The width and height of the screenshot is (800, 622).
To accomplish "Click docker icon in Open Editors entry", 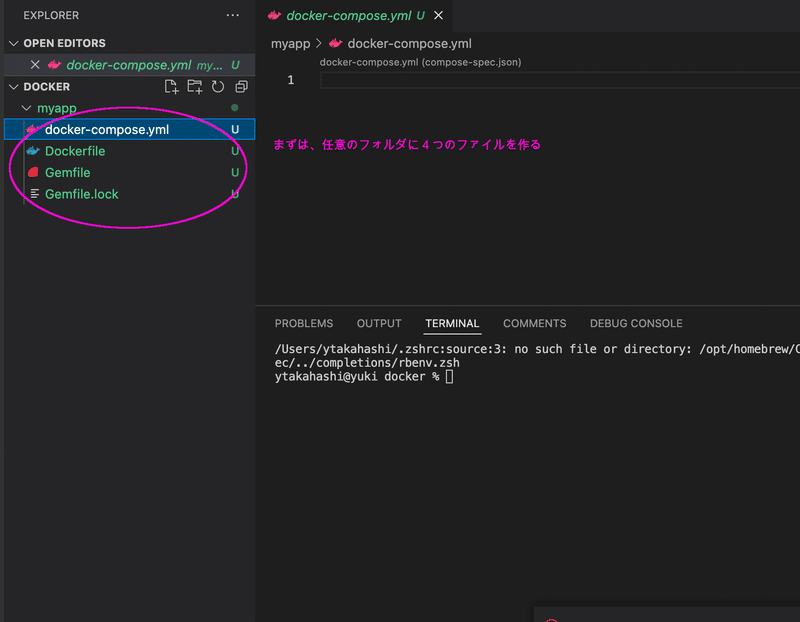I will tap(54, 65).
